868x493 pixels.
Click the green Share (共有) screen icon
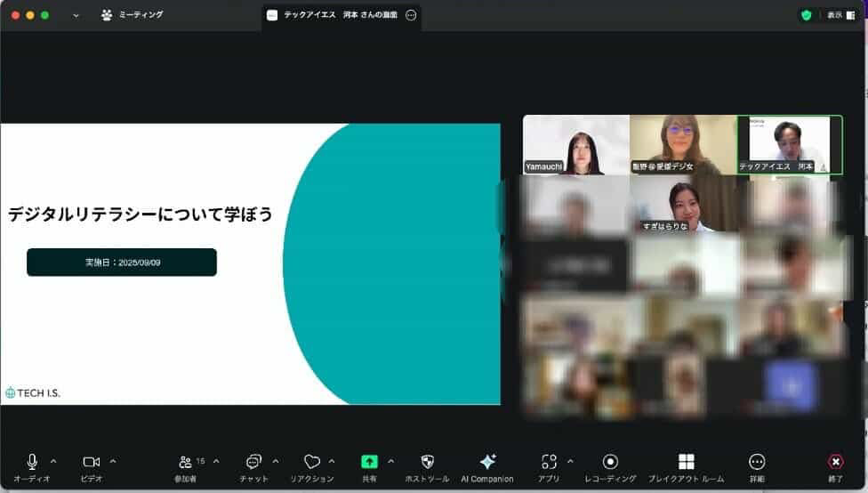[369, 462]
